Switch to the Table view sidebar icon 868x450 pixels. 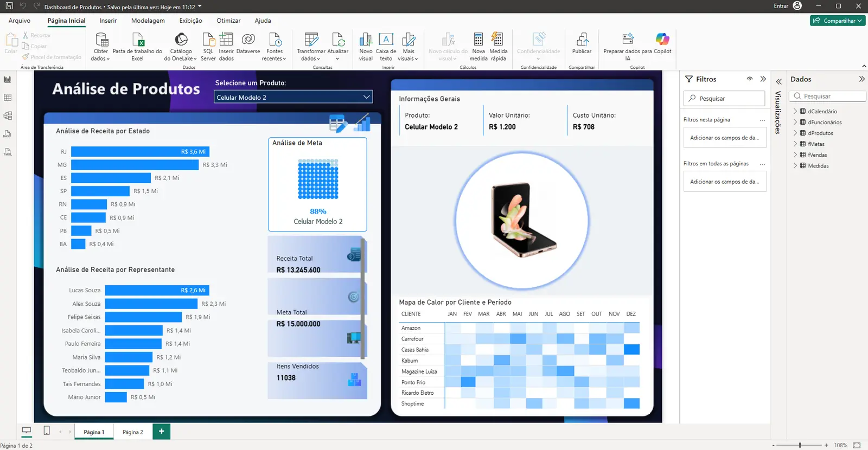click(x=8, y=98)
